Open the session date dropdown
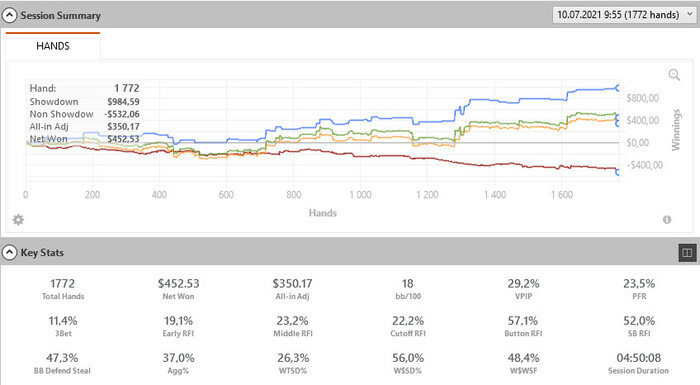Screen dimensions: 700x385 pyautogui.click(x=624, y=15)
